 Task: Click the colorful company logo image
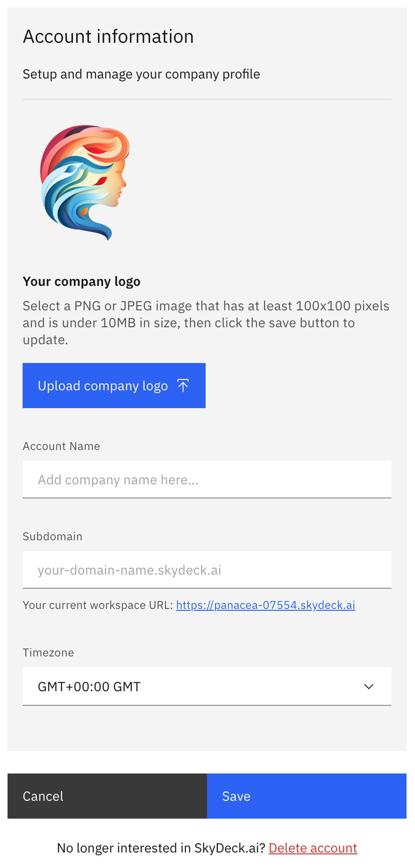pyautogui.click(x=84, y=182)
